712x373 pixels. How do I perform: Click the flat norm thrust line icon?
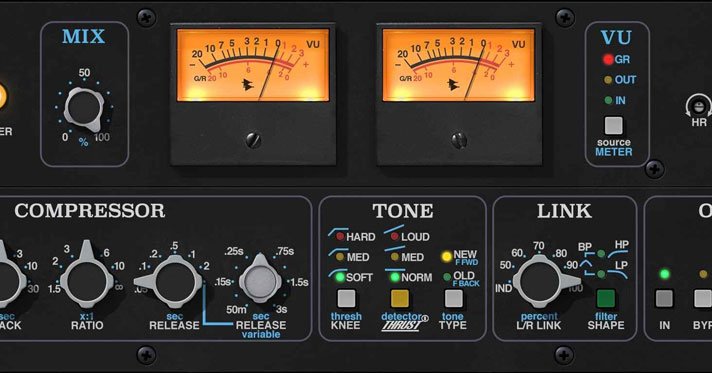(395, 269)
